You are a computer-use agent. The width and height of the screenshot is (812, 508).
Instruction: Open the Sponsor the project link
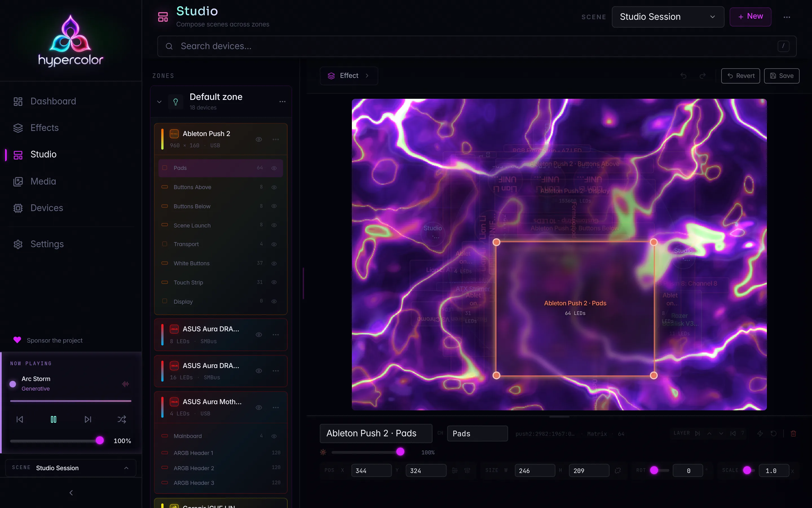tap(48, 340)
